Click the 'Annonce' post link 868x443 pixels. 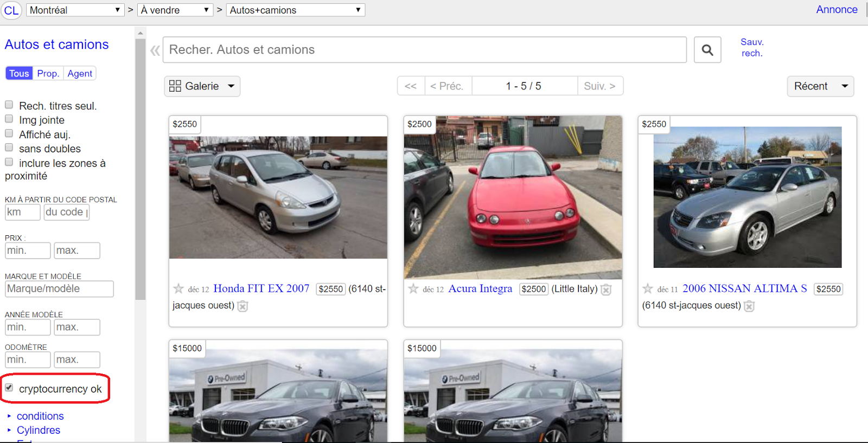coord(837,9)
